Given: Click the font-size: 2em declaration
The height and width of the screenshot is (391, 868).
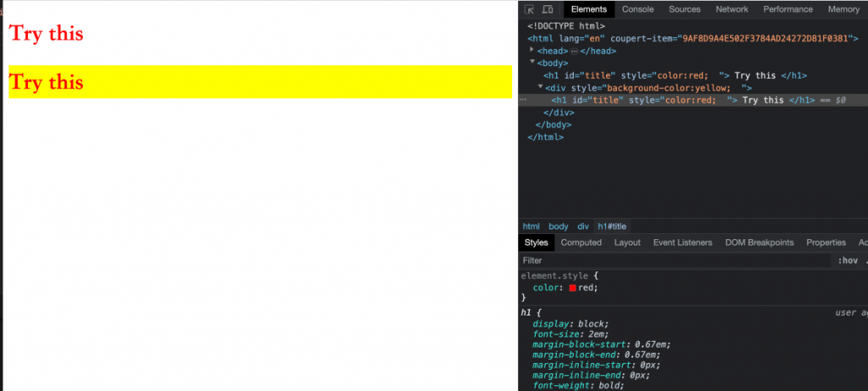Looking at the screenshot, I should (x=570, y=334).
